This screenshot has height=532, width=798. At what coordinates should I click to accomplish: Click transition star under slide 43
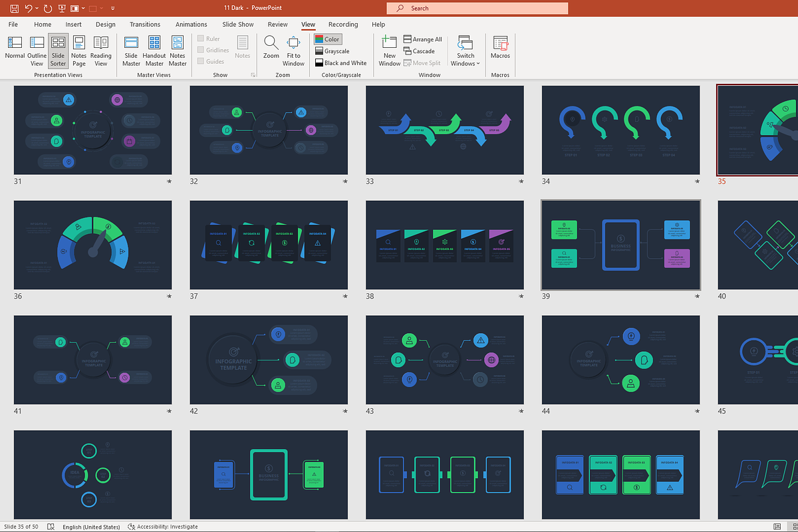[521, 411]
